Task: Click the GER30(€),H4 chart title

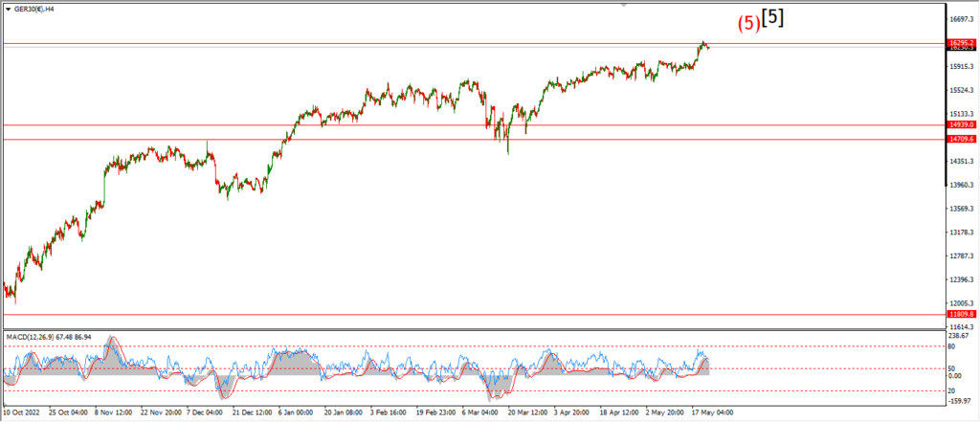Action: [x=33, y=9]
